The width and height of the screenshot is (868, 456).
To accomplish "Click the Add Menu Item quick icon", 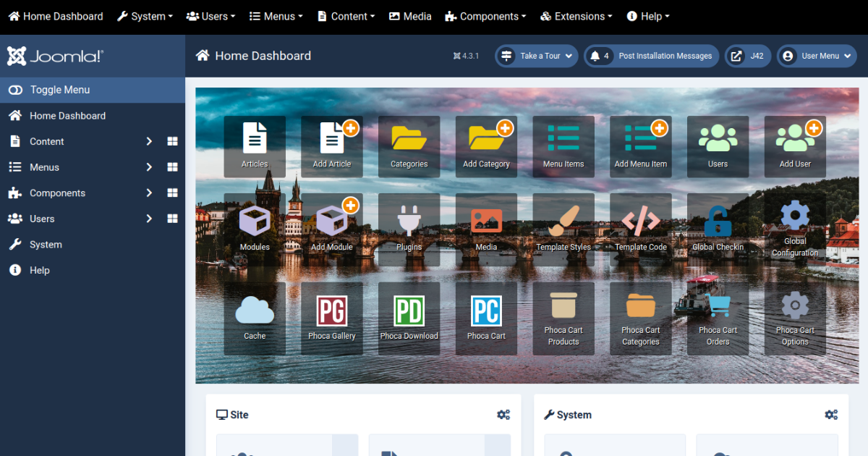I will [641, 147].
